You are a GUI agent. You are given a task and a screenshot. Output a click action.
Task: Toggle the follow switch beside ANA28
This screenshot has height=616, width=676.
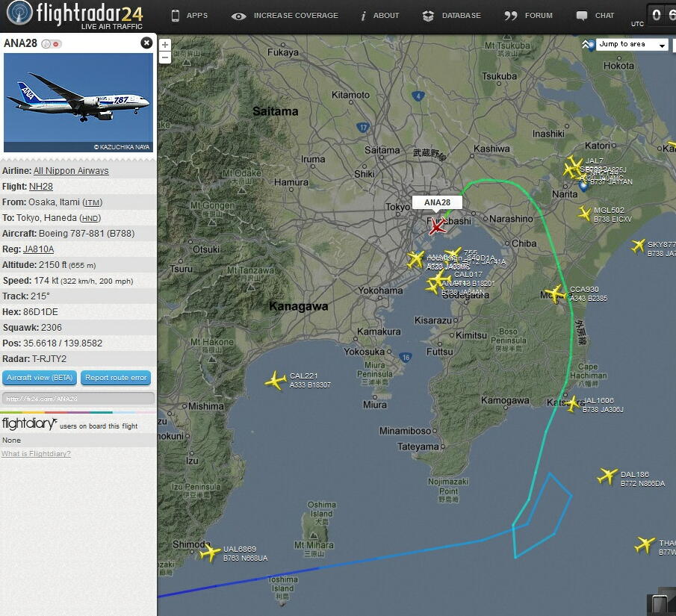pyautogui.click(x=52, y=43)
